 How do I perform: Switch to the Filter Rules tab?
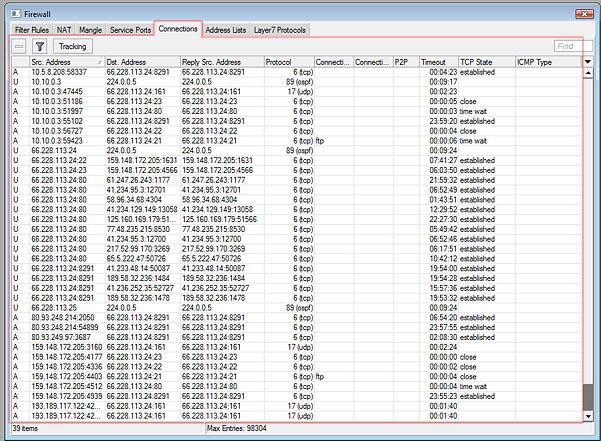[x=32, y=30]
